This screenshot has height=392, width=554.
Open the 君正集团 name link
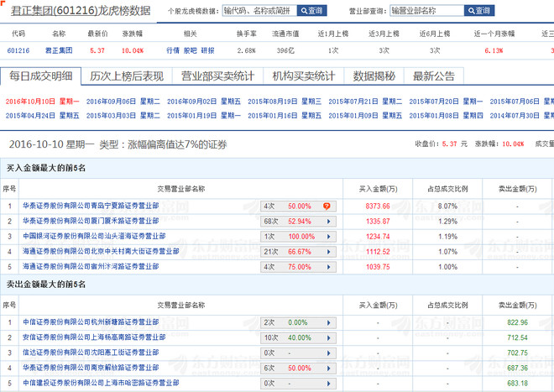click(x=59, y=50)
